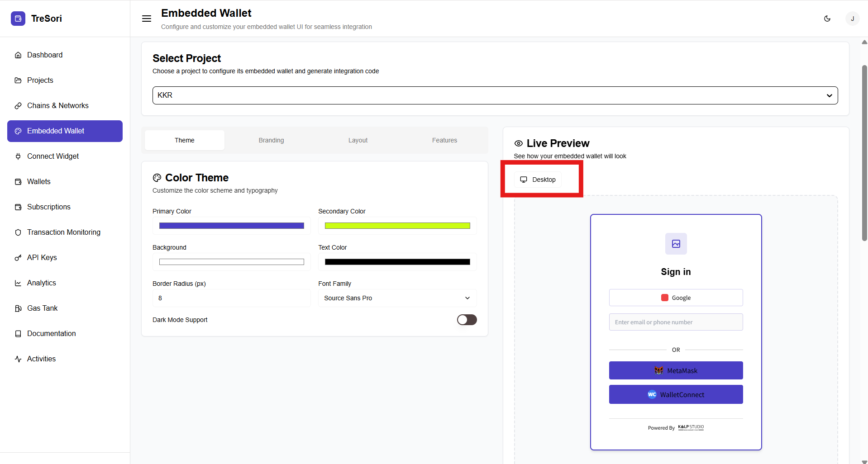
Task: Pick the Secondary Color swatch
Action: (397, 226)
